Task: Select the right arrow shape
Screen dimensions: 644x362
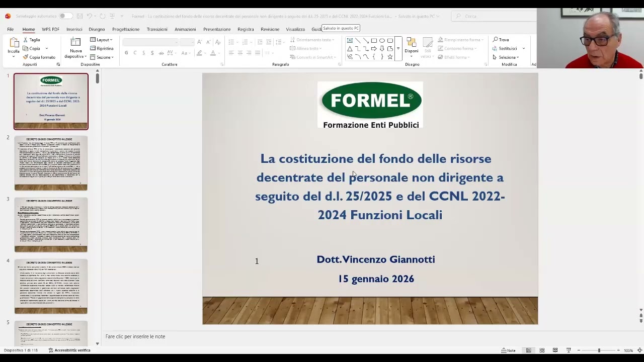Action: (x=374, y=49)
